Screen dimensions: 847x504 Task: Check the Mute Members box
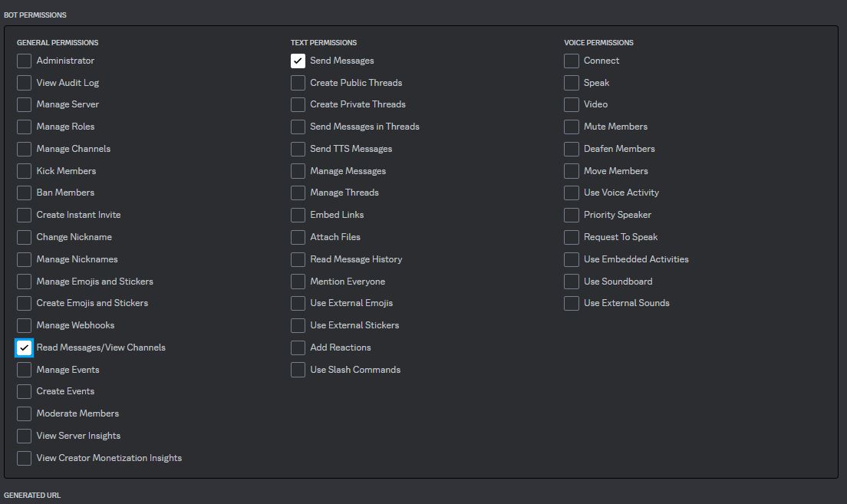(571, 127)
